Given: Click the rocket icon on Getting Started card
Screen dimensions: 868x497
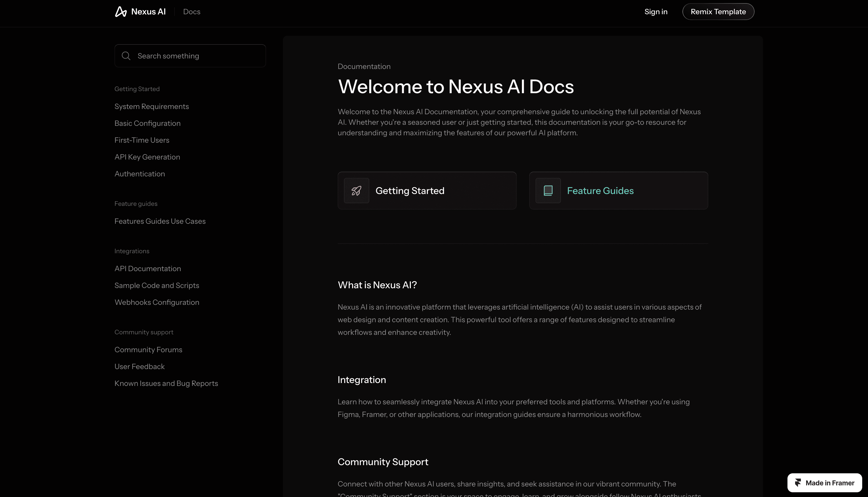Looking at the screenshot, I should click(356, 191).
